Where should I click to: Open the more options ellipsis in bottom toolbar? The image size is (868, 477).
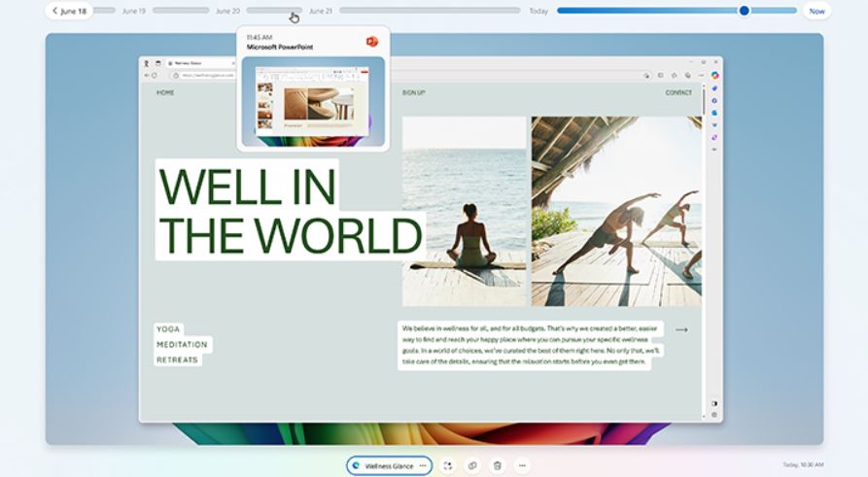(x=522, y=465)
